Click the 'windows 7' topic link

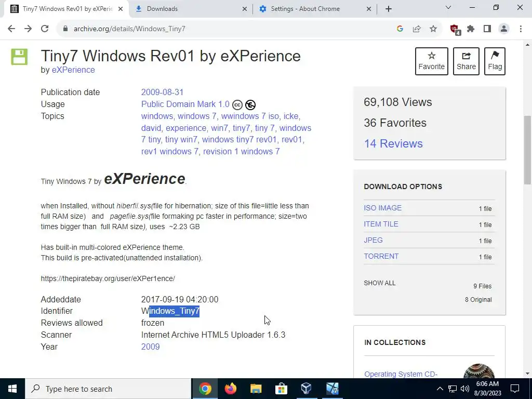pyautogui.click(x=197, y=116)
